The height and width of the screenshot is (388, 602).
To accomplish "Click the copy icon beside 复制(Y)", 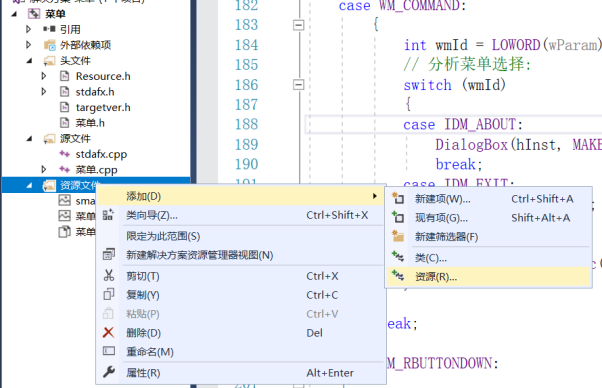I will point(109,294).
